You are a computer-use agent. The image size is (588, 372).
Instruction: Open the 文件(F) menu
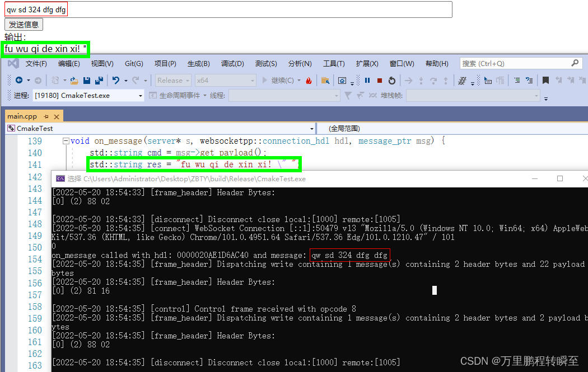36,63
